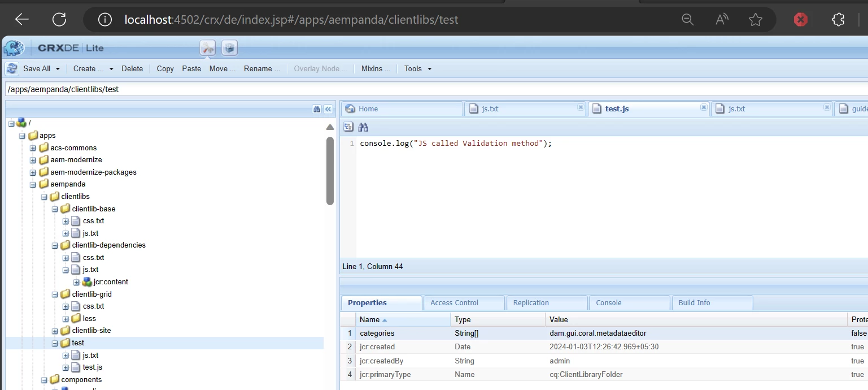
Task: Collapse the aempanda folder
Action: click(33, 184)
